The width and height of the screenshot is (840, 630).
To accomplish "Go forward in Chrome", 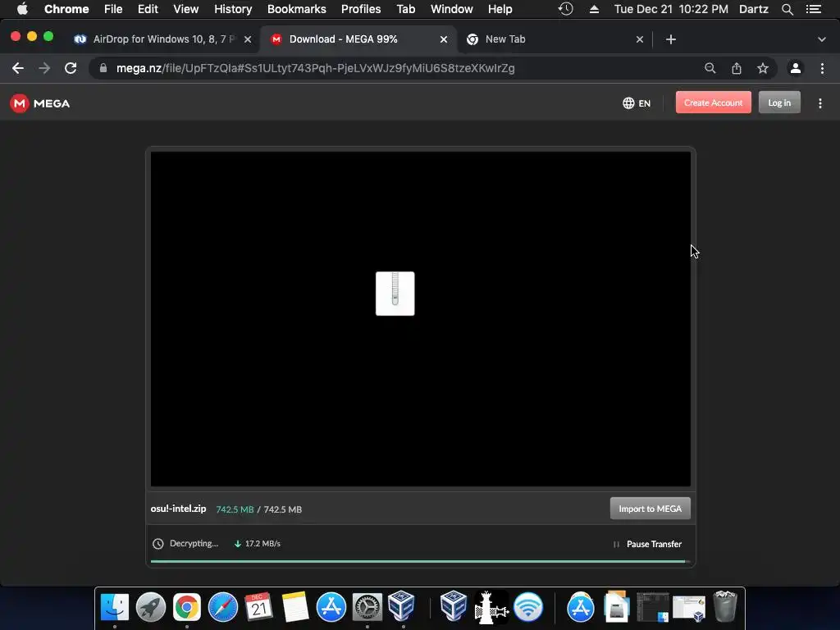I will (x=44, y=68).
